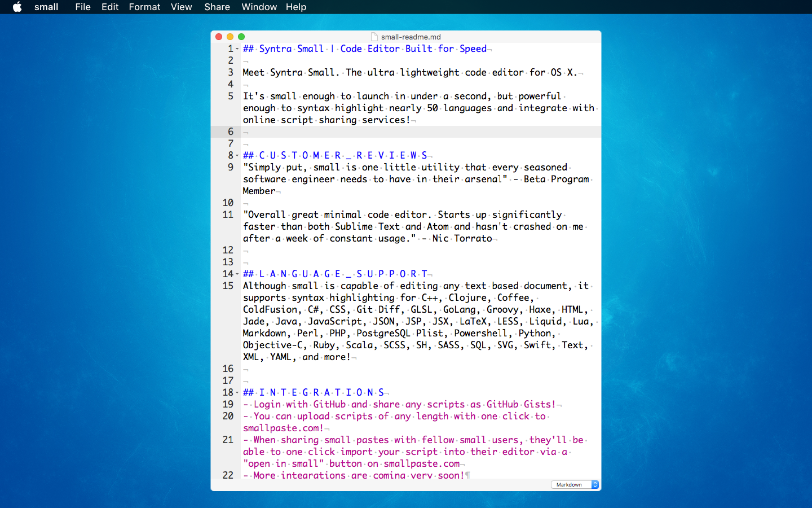Fold the LANGUAGE SUPPORT section at line 14
This screenshot has height=508, width=812.
(x=237, y=274)
